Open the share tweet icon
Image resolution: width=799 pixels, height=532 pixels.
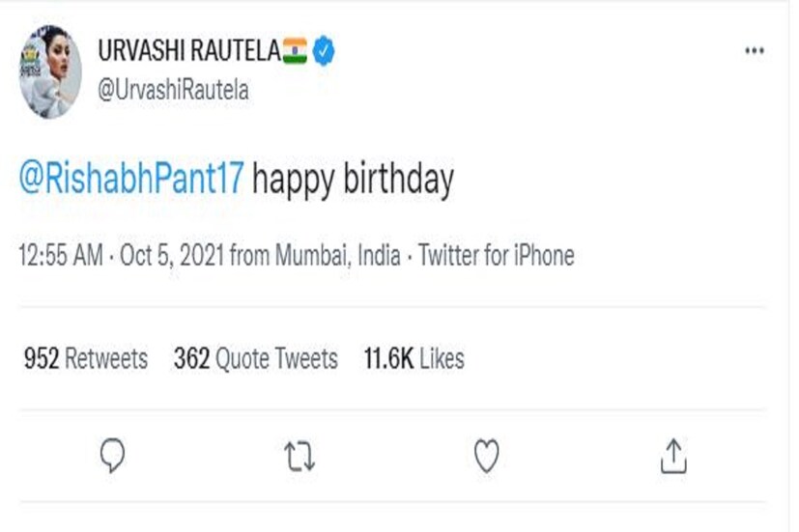pyautogui.click(x=672, y=455)
